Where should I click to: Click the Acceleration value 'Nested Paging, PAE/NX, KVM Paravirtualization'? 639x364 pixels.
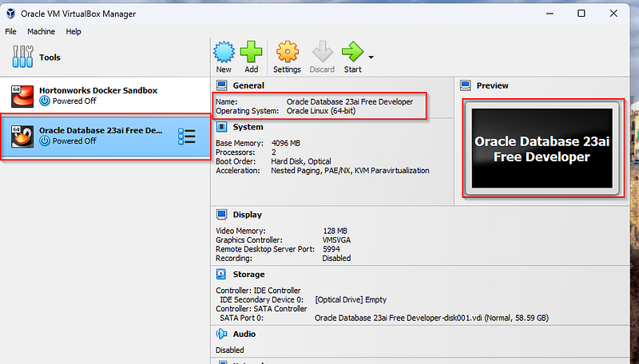(x=350, y=171)
